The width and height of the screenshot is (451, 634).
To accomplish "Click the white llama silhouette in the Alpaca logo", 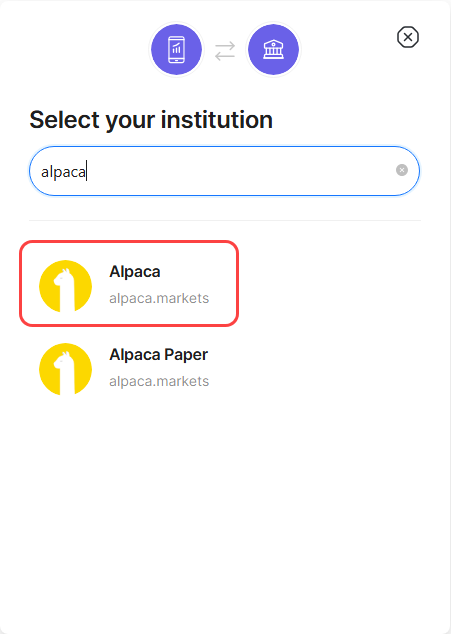I will click(x=65, y=290).
